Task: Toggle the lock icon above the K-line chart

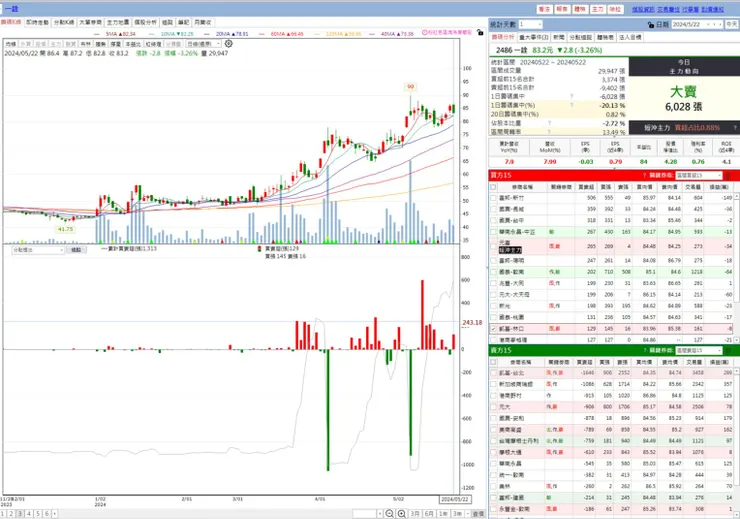Action: (x=480, y=33)
